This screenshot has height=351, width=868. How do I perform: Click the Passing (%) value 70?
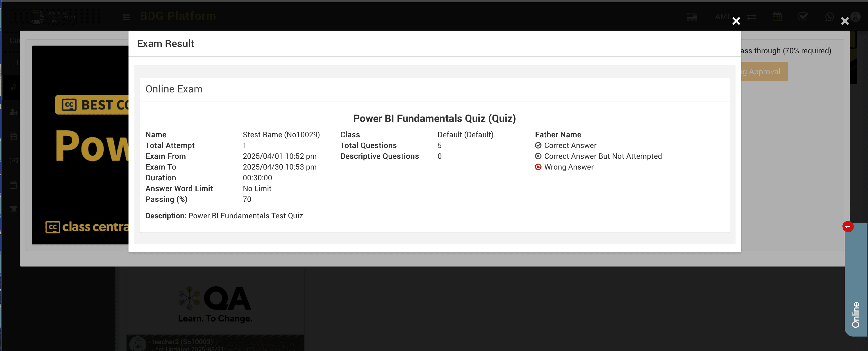[247, 199]
